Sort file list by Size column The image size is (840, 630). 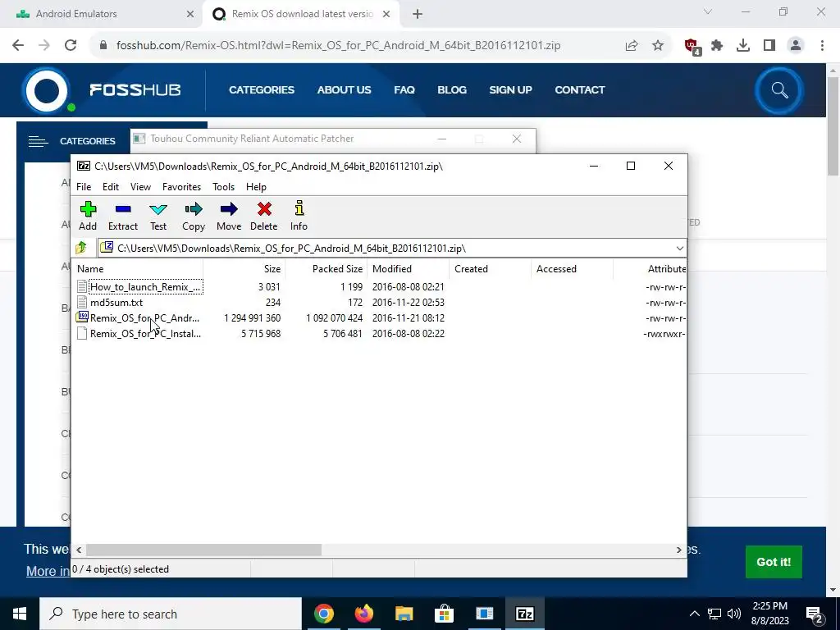click(244, 269)
